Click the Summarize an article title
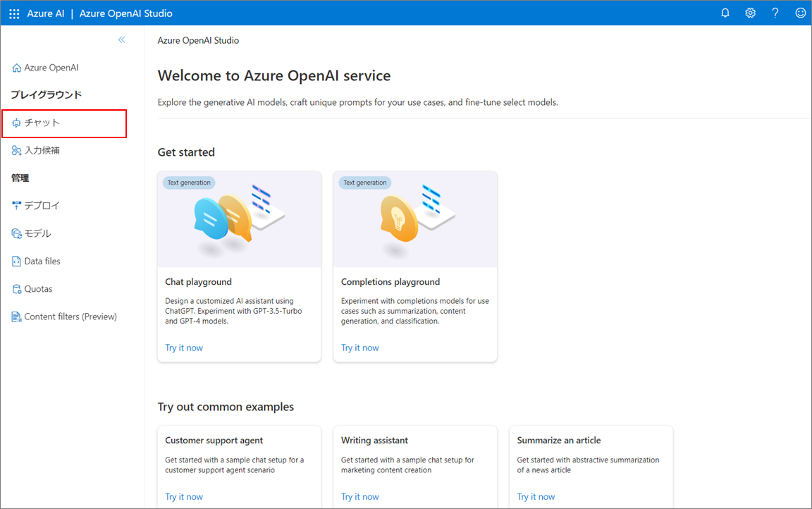812x509 pixels. [x=559, y=440]
